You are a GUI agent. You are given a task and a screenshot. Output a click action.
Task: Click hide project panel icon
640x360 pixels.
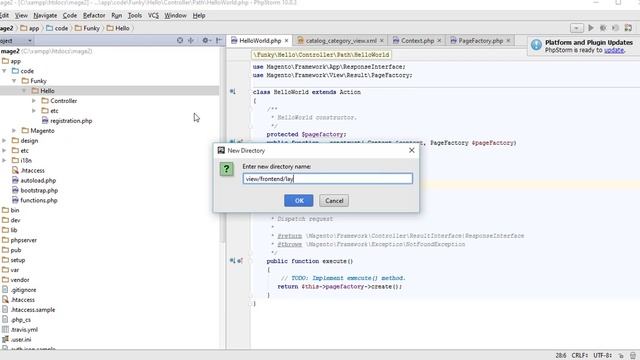point(219,40)
